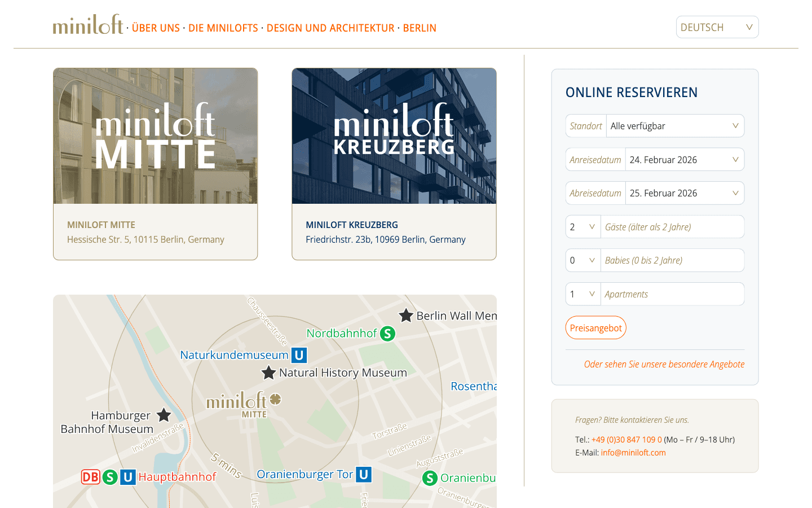Image resolution: width=812 pixels, height=508 pixels.
Task: Open the Gäste count dropdown
Action: pyautogui.click(x=582, y=226)
